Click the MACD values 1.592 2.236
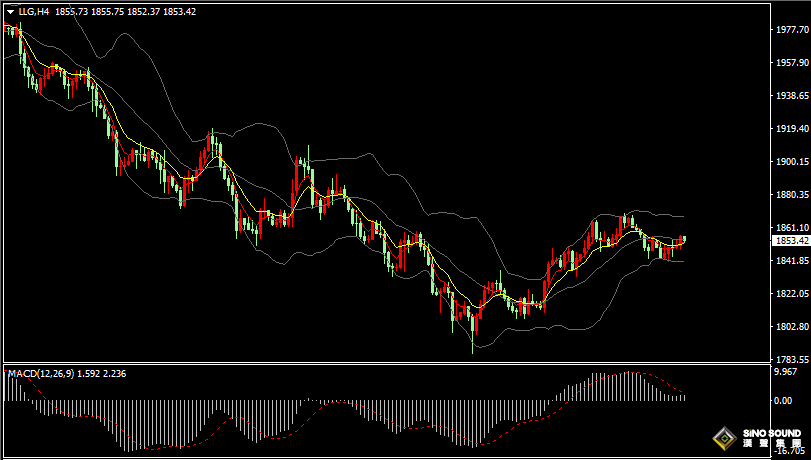 coord(101,374)
